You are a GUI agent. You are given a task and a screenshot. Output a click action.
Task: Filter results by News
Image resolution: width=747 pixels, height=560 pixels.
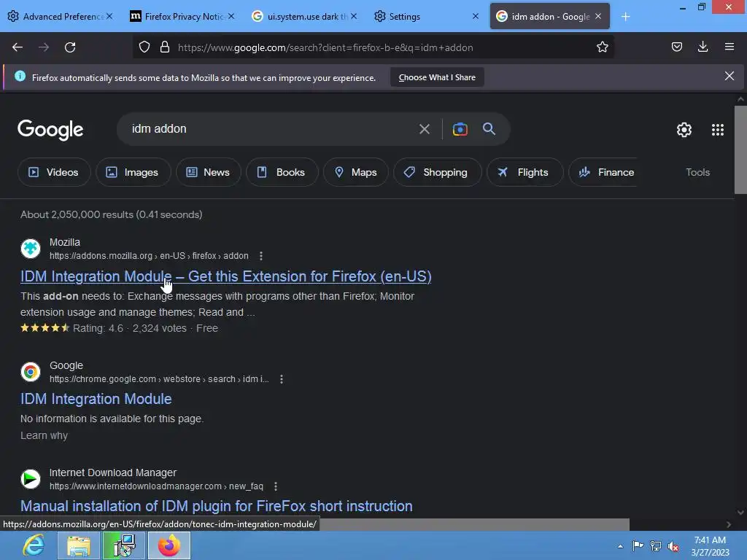click(208, 172)
